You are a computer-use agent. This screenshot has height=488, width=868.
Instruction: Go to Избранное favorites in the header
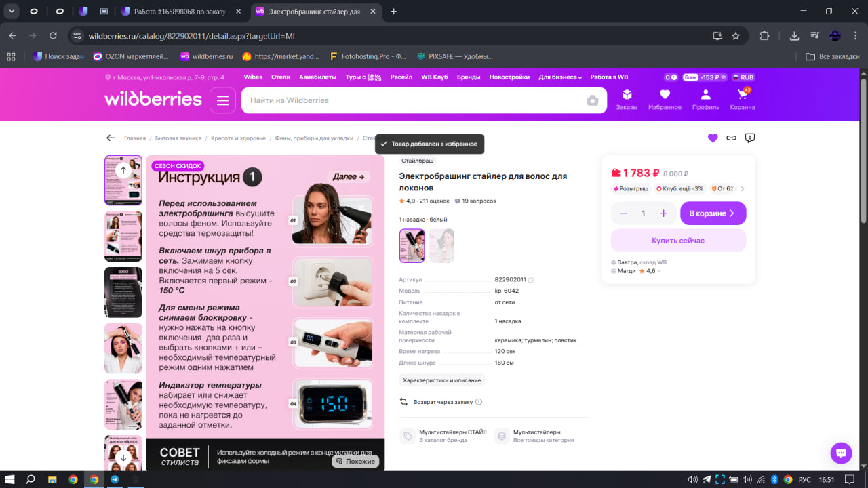click(665, 100)
